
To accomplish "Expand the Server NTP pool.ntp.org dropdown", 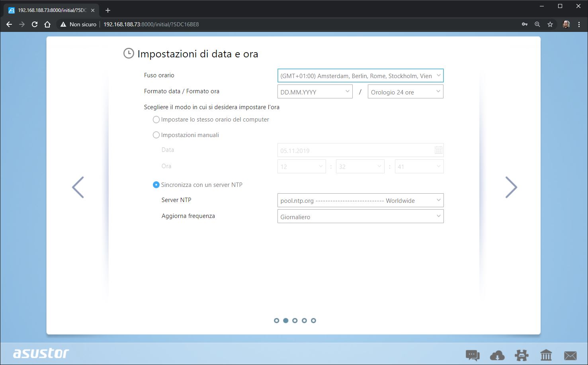I will (360, 200).
